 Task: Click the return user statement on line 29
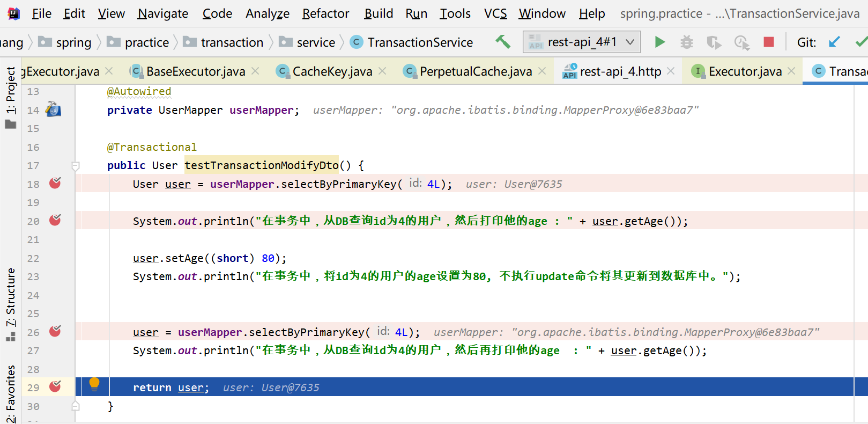[170, 388]
